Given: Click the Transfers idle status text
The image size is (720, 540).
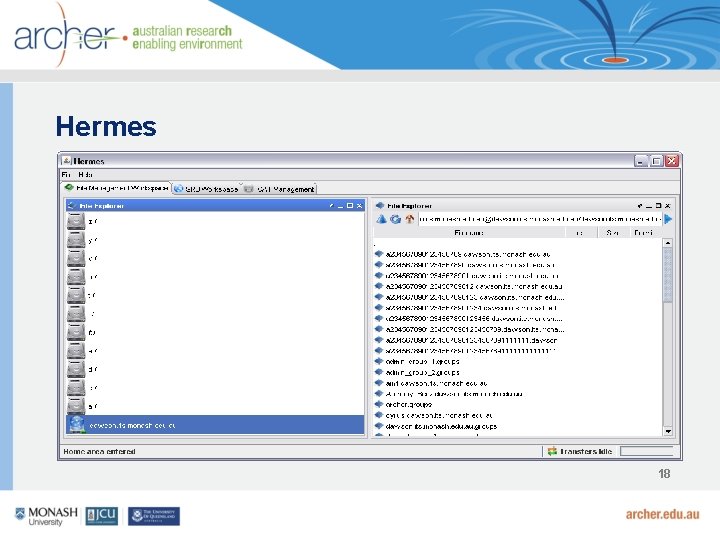Looking at the screenshot, I should point(586,452).
